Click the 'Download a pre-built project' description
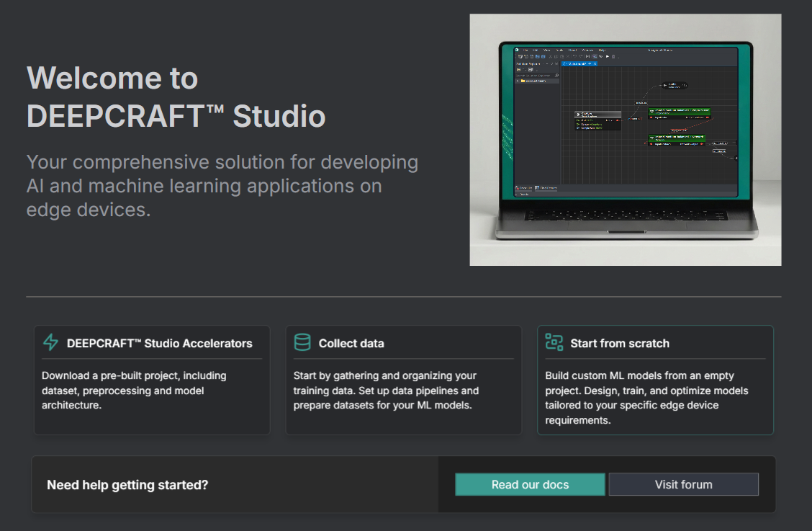Image resolution: width=812 pixels, height=531 pixels. pyautogui.click(x=134, y=391)
